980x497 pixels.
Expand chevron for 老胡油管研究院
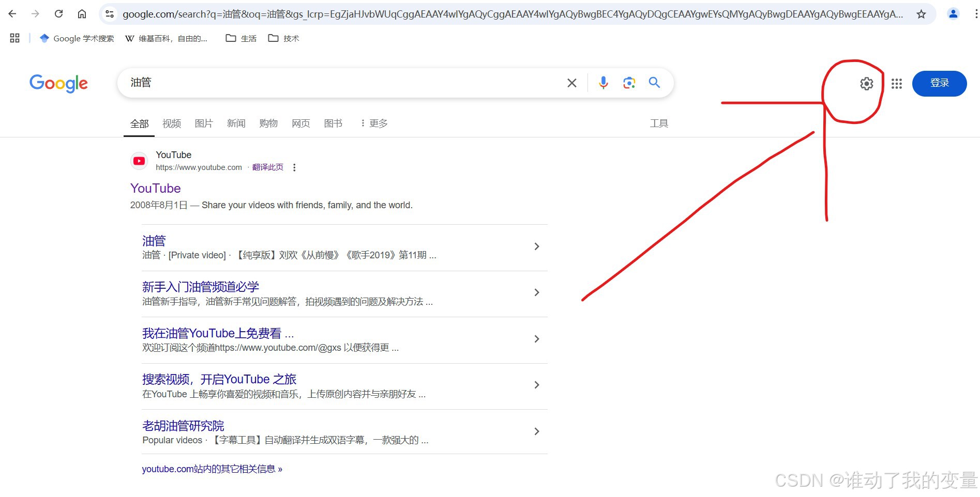pos(537,431)
